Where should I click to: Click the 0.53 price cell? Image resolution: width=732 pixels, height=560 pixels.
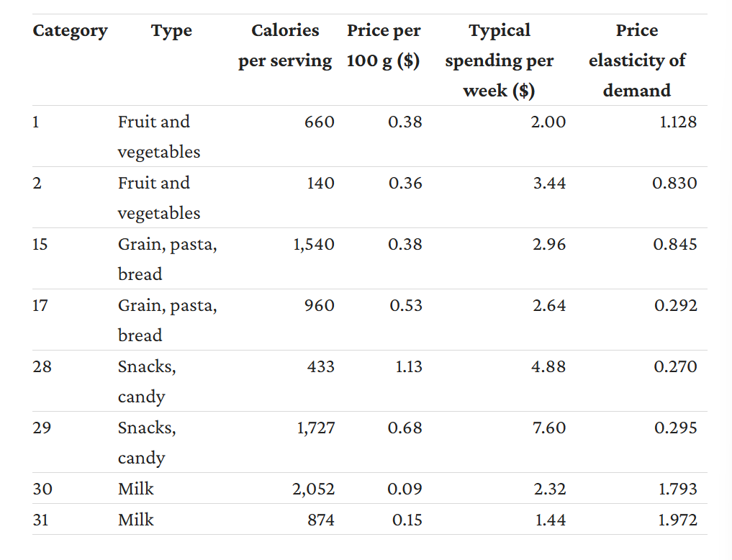(x=406, y=306)
